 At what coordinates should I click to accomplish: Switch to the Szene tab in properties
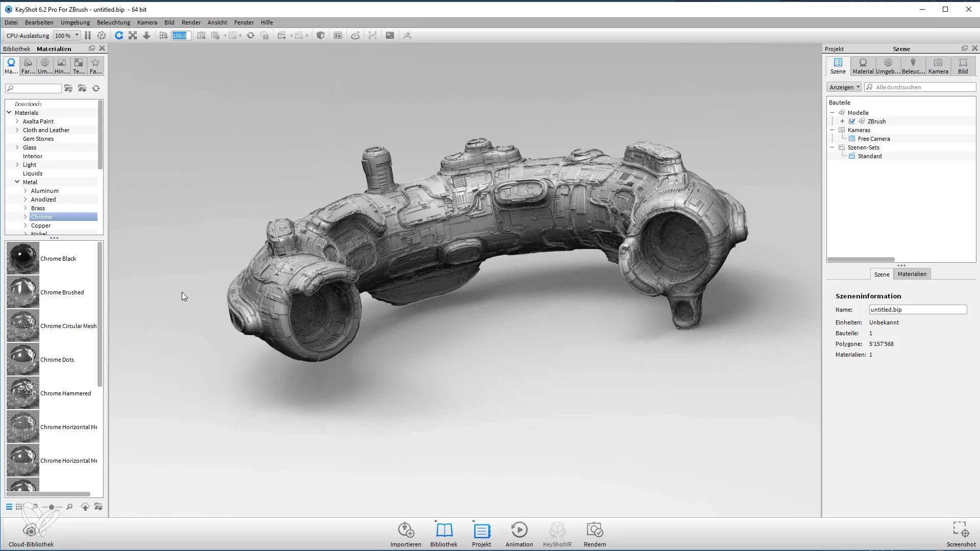point(881,274)
